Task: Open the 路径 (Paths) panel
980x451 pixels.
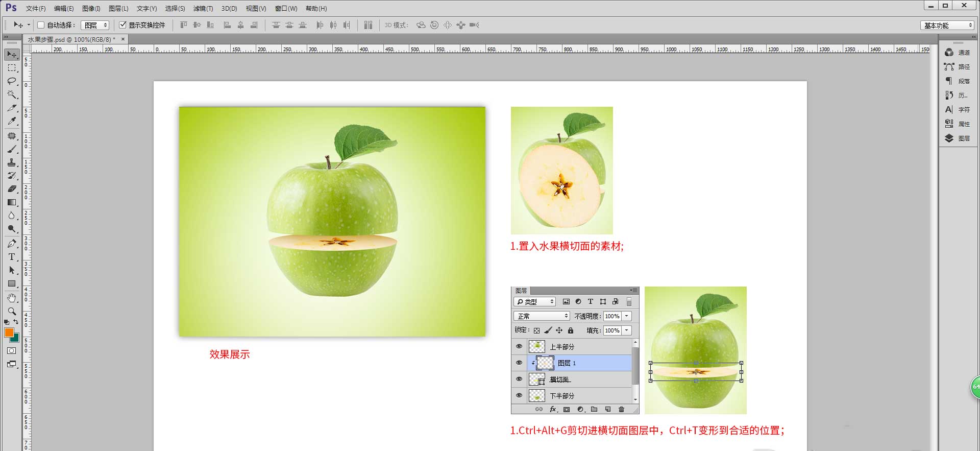Action: click(x=958, y=67)
